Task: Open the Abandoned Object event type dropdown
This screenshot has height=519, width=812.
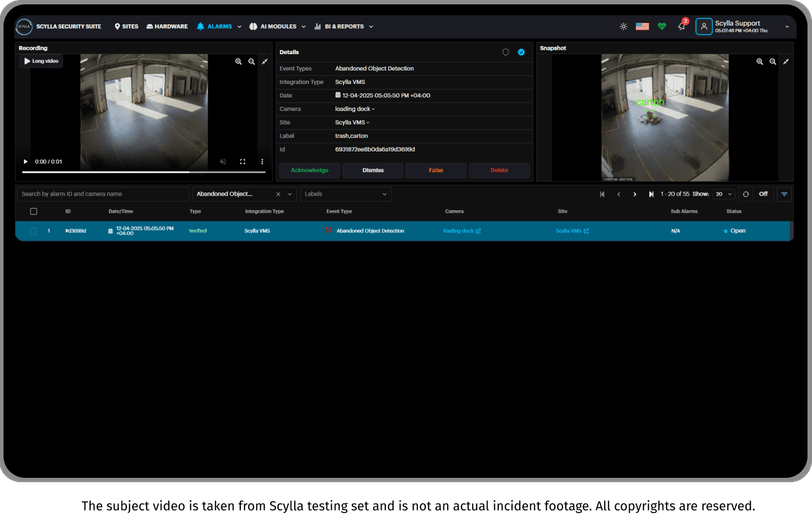Action: [x=290, y=194]
